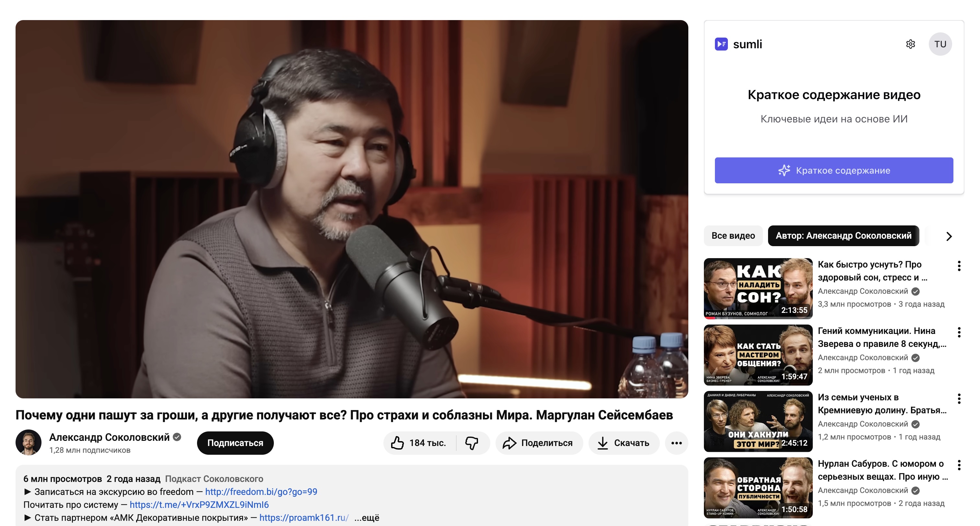This screenshot has width=980, height=526.
Task: Select the Все видео filter chip
Action: (733, 236)
